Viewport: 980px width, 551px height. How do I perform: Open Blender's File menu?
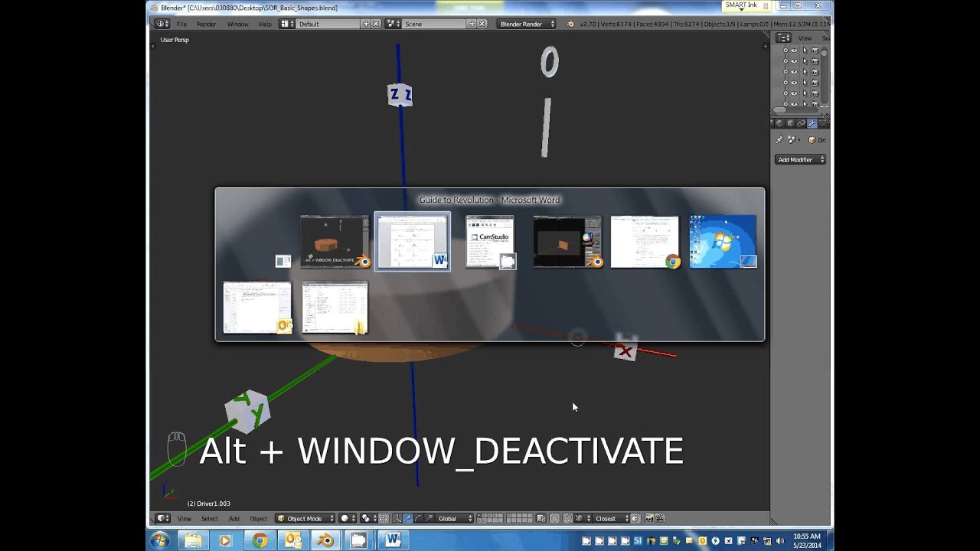pos(181,24)
